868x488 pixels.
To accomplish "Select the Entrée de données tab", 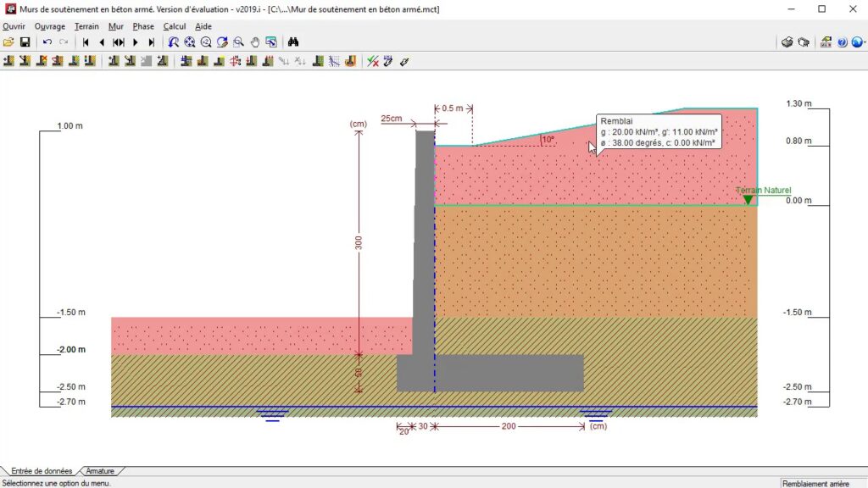I will (41, 471).
